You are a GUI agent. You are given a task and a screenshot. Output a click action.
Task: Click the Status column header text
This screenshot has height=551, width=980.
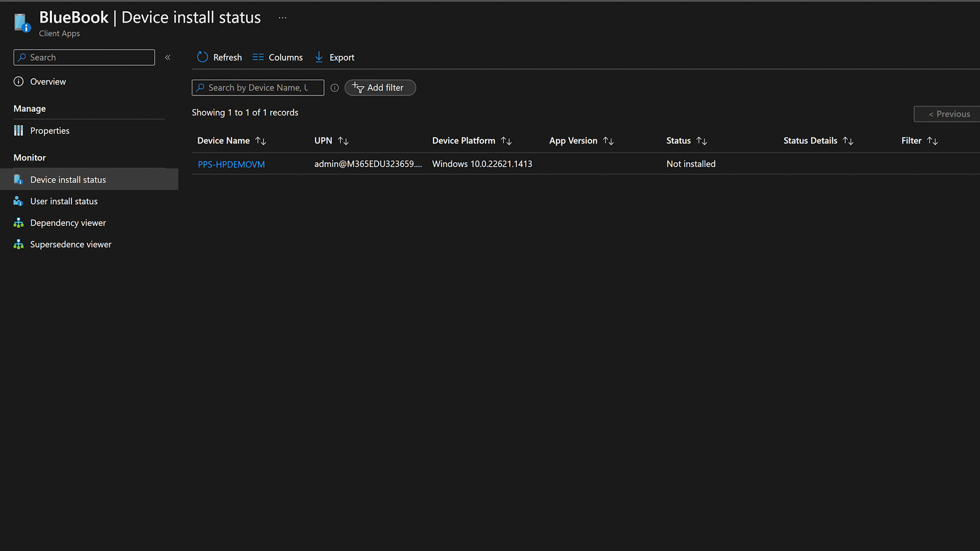(678, 140)
